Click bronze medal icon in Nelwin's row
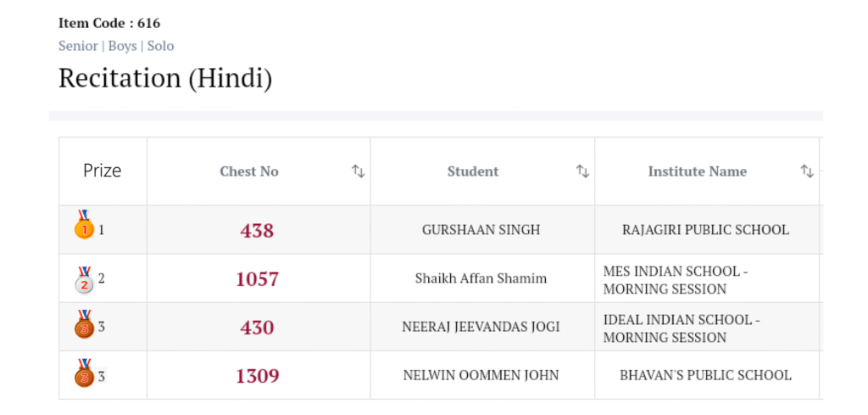Screen dimensions: 868x415 click(x=84, y=374)
